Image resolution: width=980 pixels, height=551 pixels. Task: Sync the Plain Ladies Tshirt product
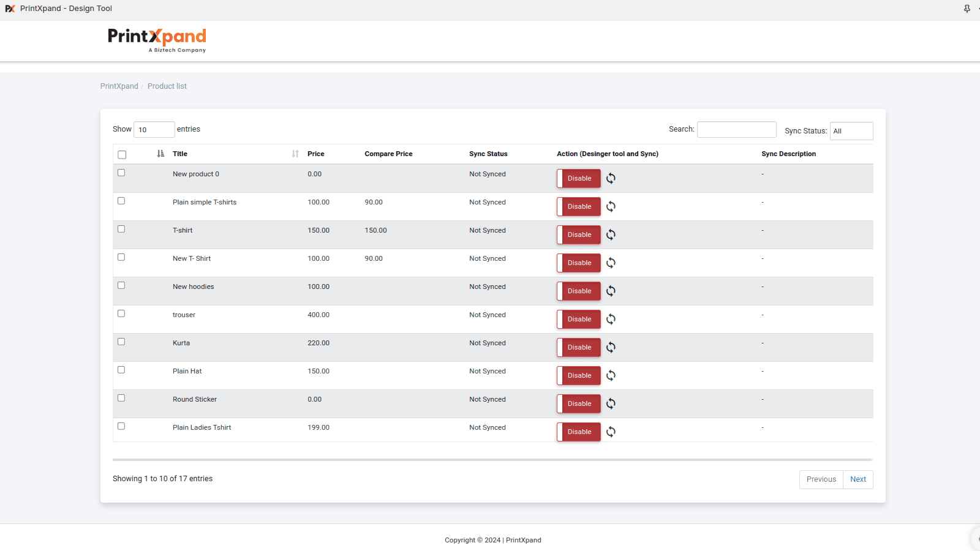(611, 432)
